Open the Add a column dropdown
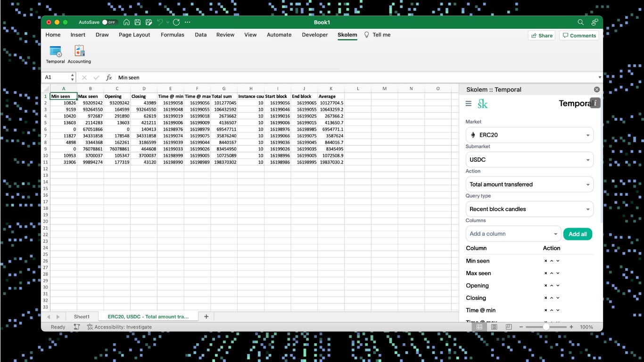Screen dimensions: 644x362 513,234
